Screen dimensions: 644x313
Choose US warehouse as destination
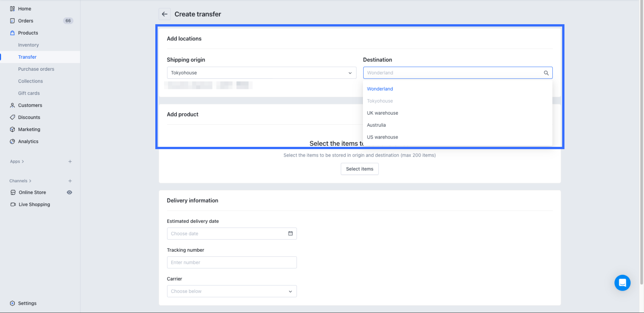382,137
